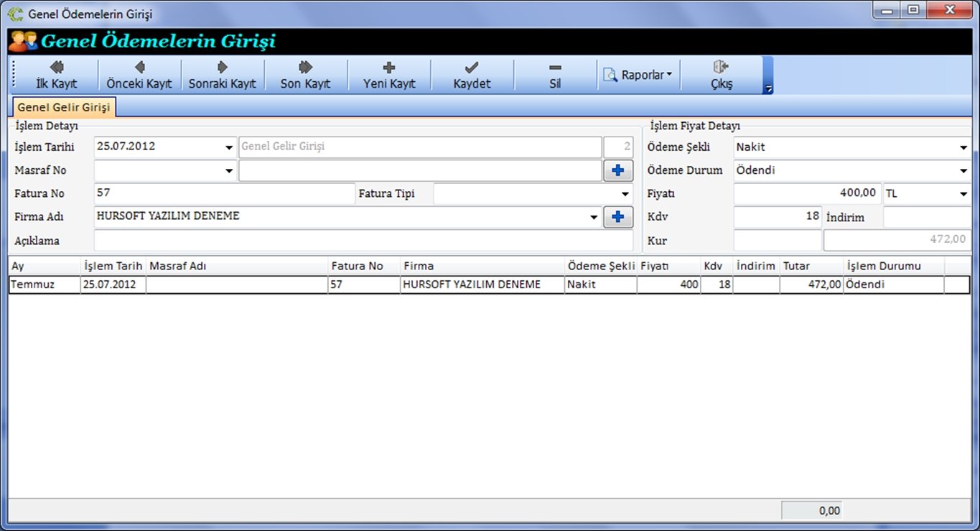Go to last record with Son Kayıt

pos(305,75)
